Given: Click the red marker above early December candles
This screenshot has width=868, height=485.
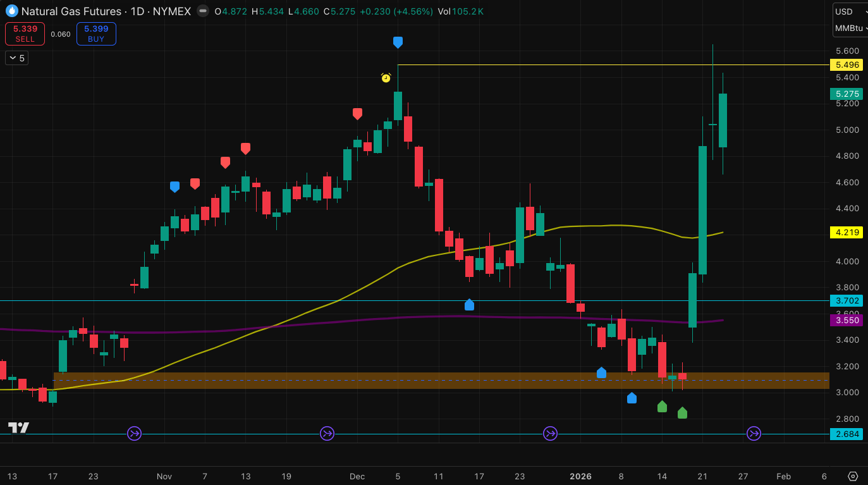Looking at the screenshot, I should tap(357, 114).
